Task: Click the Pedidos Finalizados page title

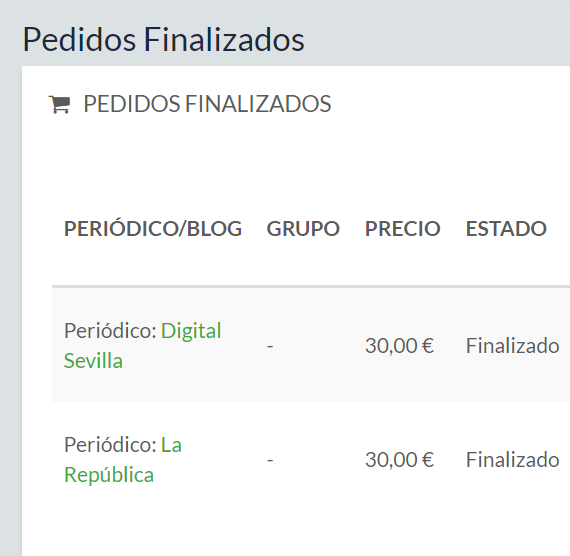Action: 164,39
